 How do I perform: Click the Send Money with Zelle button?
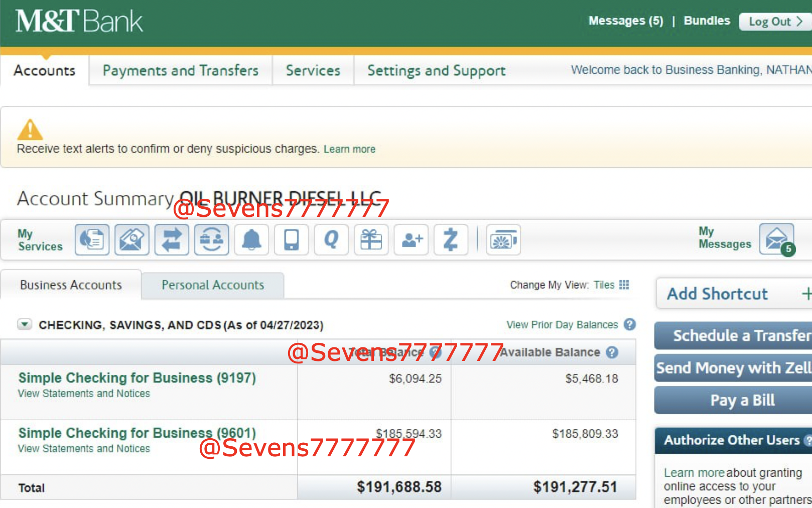(734, 368)
